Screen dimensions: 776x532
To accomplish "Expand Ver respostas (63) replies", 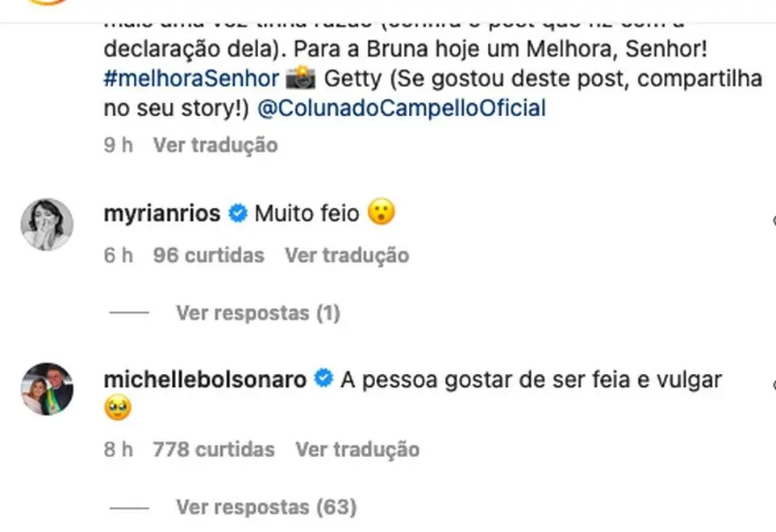I will (x=265, y=507).
